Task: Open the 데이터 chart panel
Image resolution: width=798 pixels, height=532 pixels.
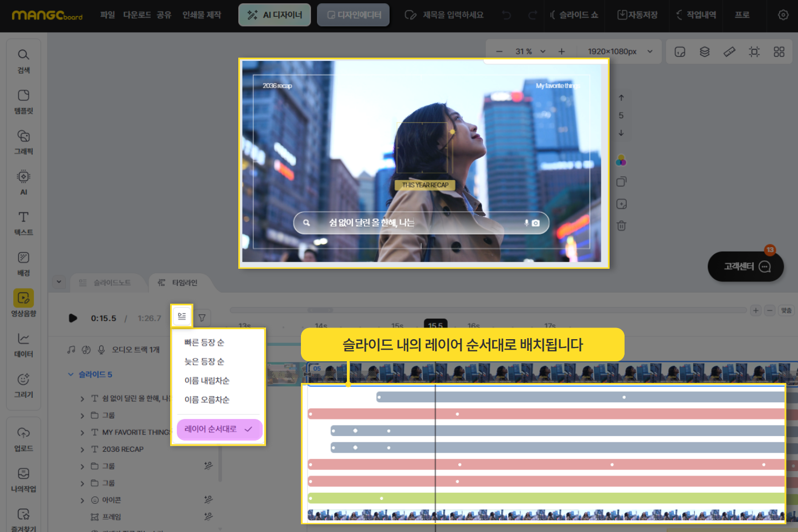Action: click(23, 345)
